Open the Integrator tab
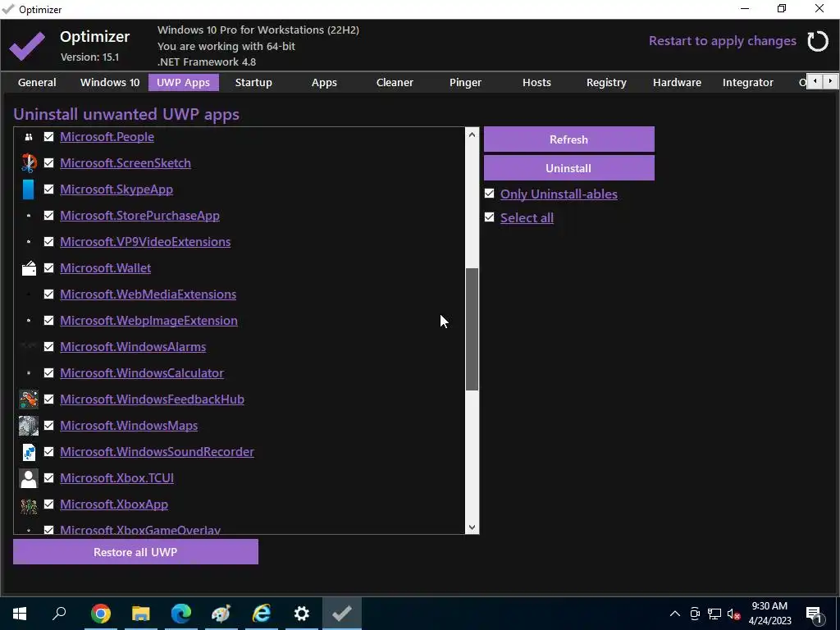Screen dimensions: 840x630 click(x=748, y=83)
